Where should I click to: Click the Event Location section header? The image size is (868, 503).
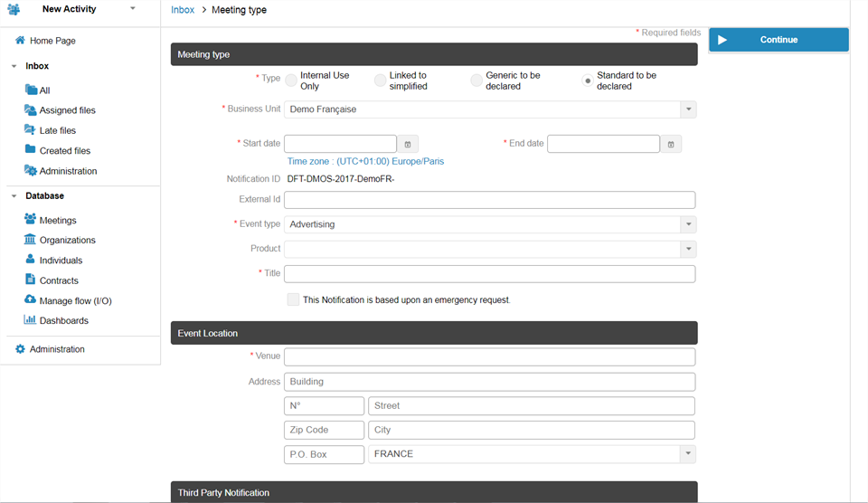[434, 333]
